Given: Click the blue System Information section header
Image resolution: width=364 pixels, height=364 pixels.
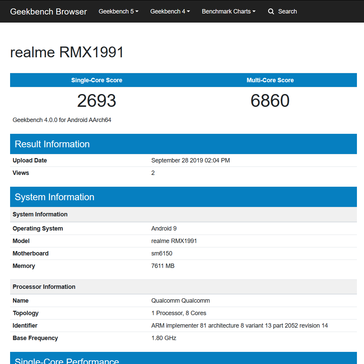Looking at the screenshot, I should [x=183, y=197].
